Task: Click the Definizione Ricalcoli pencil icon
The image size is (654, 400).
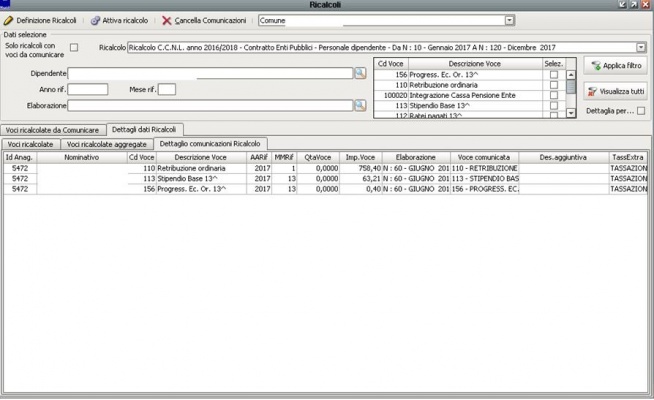Action: [x=8, y=20]
